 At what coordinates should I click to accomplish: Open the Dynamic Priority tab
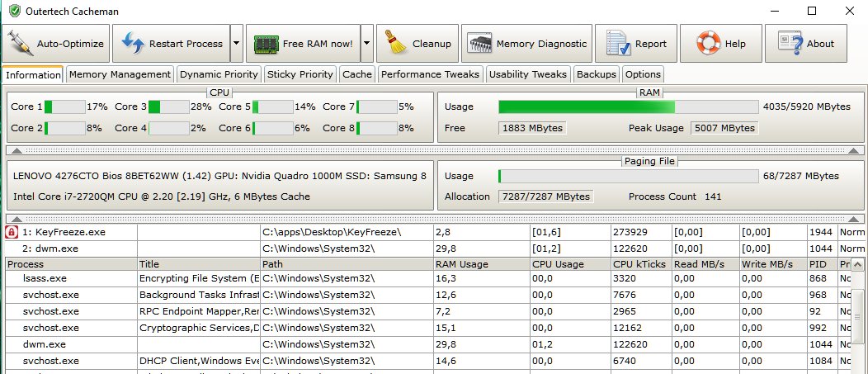coord(219,74)
